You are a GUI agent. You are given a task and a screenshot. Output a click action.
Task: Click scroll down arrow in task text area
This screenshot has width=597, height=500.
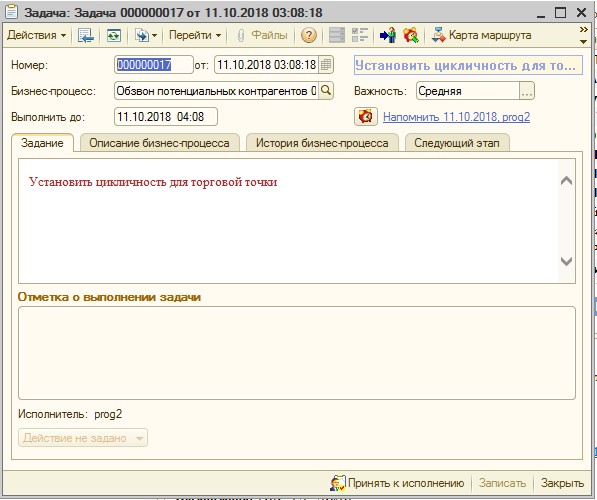pyautogui.click(x=567, y=261)
